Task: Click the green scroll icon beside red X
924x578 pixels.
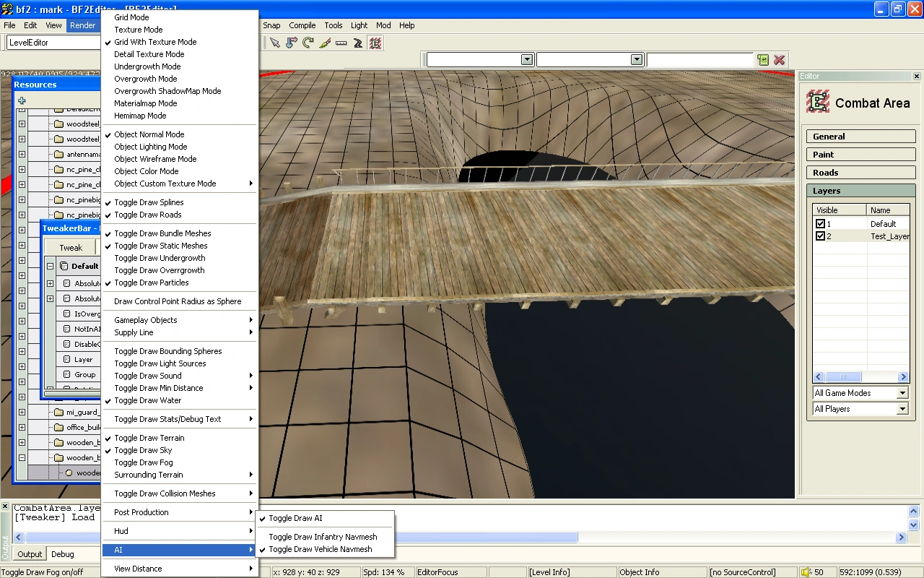Action: [x=763, y=60]
